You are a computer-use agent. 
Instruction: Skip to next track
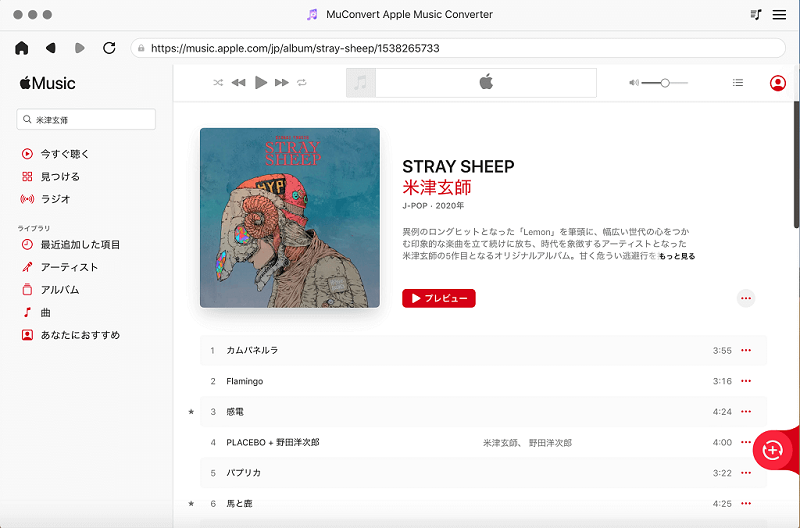tap(282, 83)
